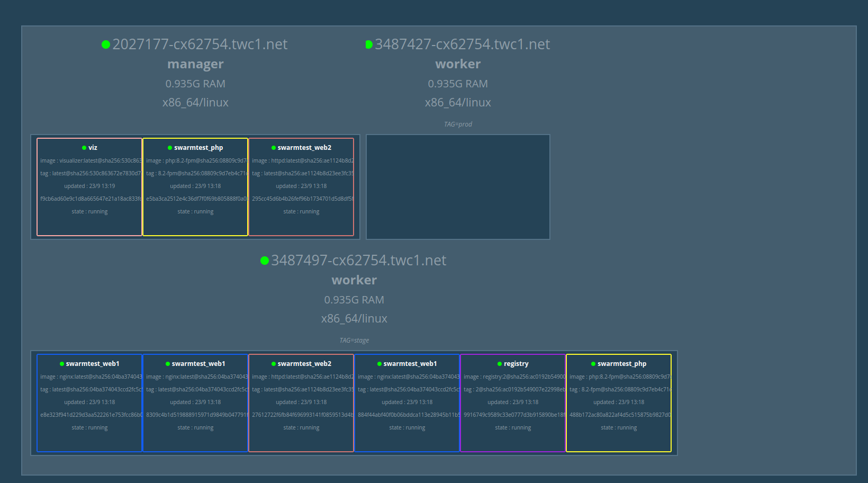The width and height of the screenshot is (868, 483).
Task: Select the node name 2027177-cx62754.twc1.net
Action: [x=200, y=44]
